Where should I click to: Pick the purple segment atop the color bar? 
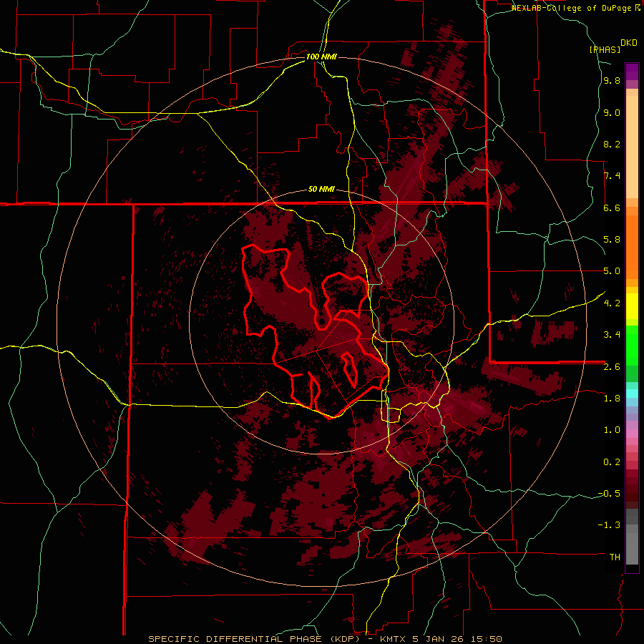pos(632,72)
